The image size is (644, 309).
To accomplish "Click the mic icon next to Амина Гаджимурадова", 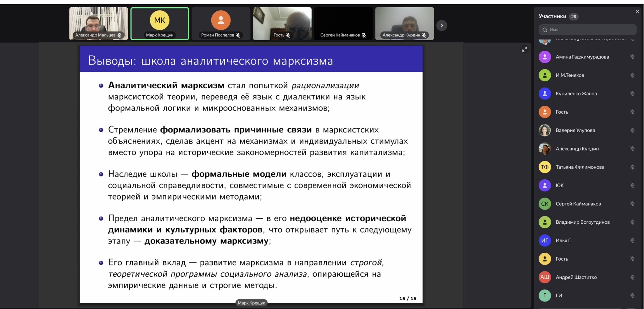I will coord(632,57).
